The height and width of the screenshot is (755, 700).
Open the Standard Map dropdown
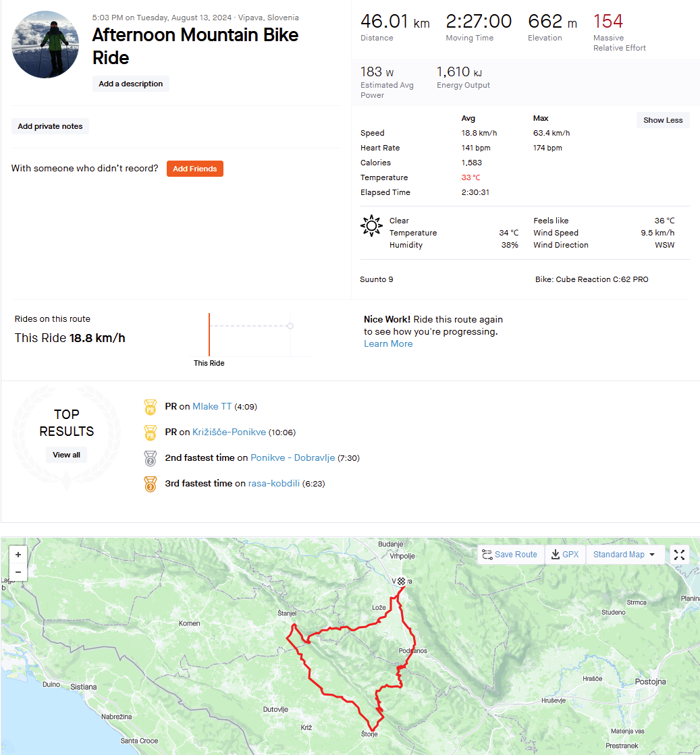point(625,555)
